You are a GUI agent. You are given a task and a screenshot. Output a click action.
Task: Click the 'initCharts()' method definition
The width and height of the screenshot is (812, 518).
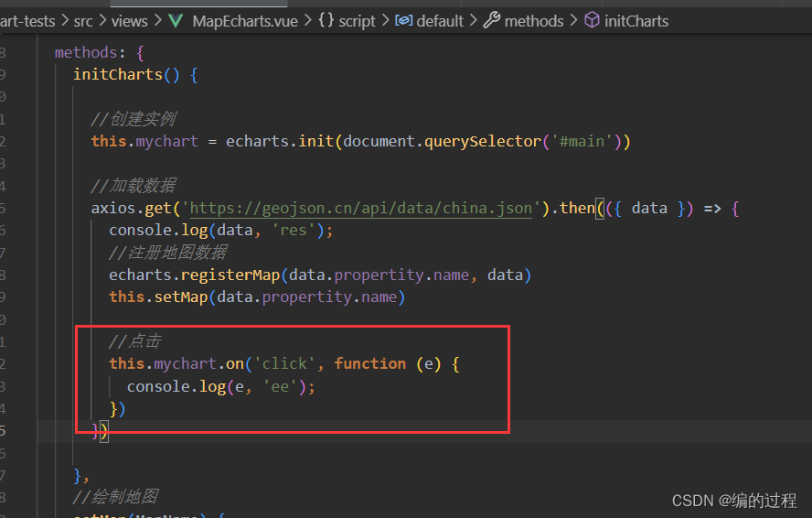[x=126, y=75]
